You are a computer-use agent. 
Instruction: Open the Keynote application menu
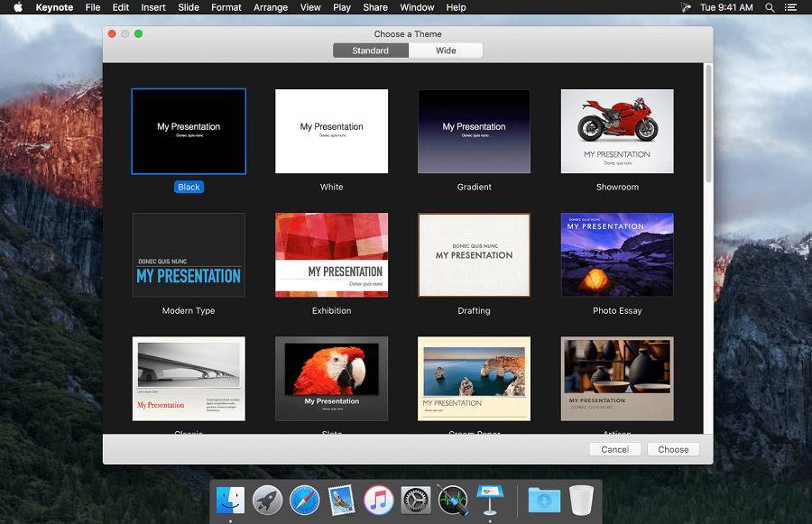pos(54,7)
